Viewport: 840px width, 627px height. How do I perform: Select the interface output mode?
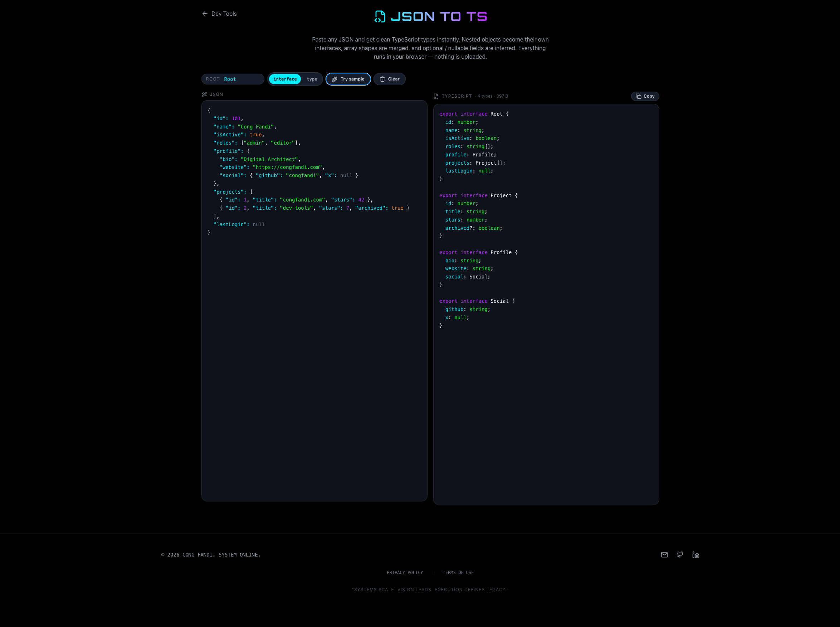tap(285, 79)
